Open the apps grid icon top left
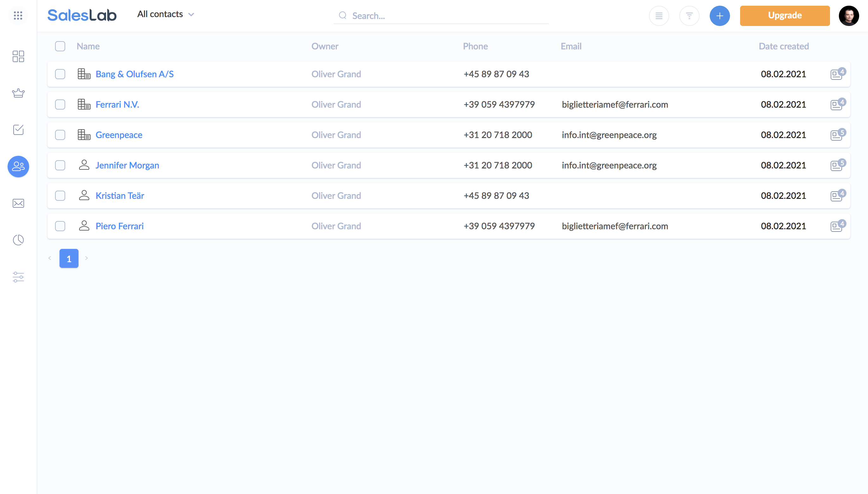This screenshot has height=494, width=868. (x=18, y=15)
